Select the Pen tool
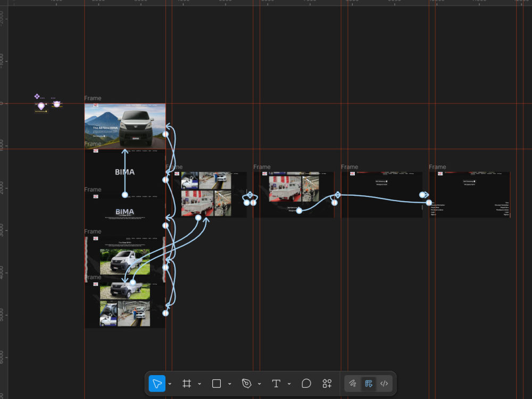This screenshot has width=532, height=399. pyautogui.click(x=246, y=384)
